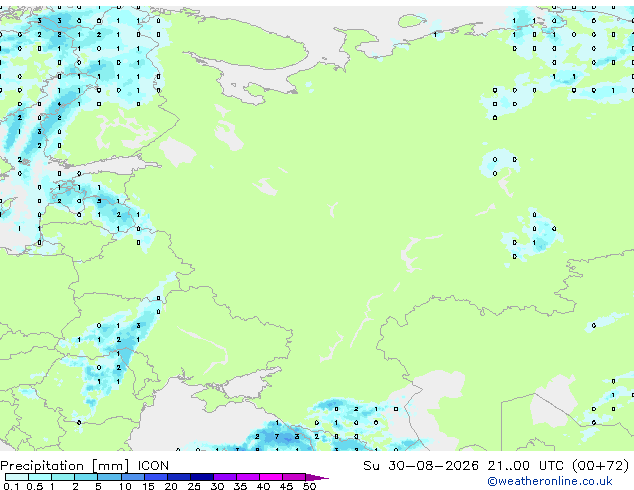The width and height of the screenshot is (634, 490).
Task: Click the '0.5' legend scale label
Action: click(34, 486)
